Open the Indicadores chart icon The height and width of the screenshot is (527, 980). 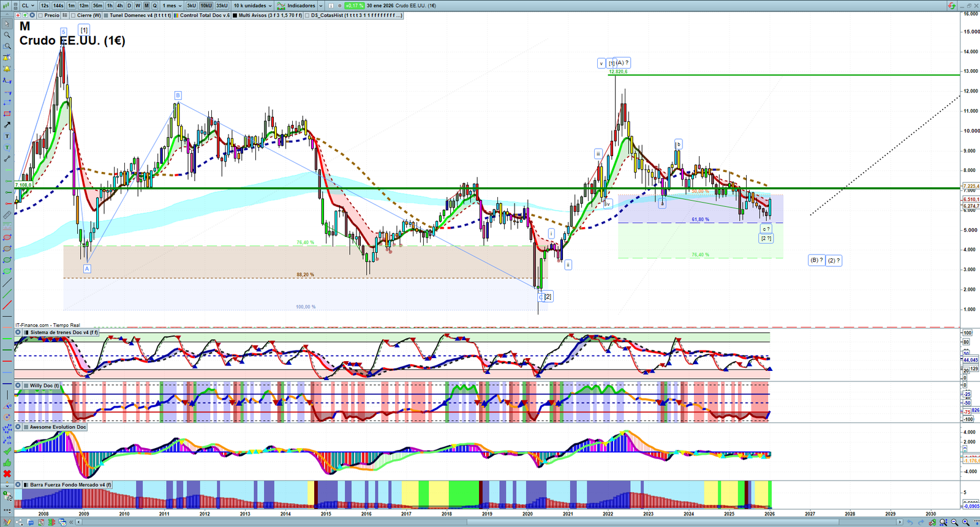281,6
